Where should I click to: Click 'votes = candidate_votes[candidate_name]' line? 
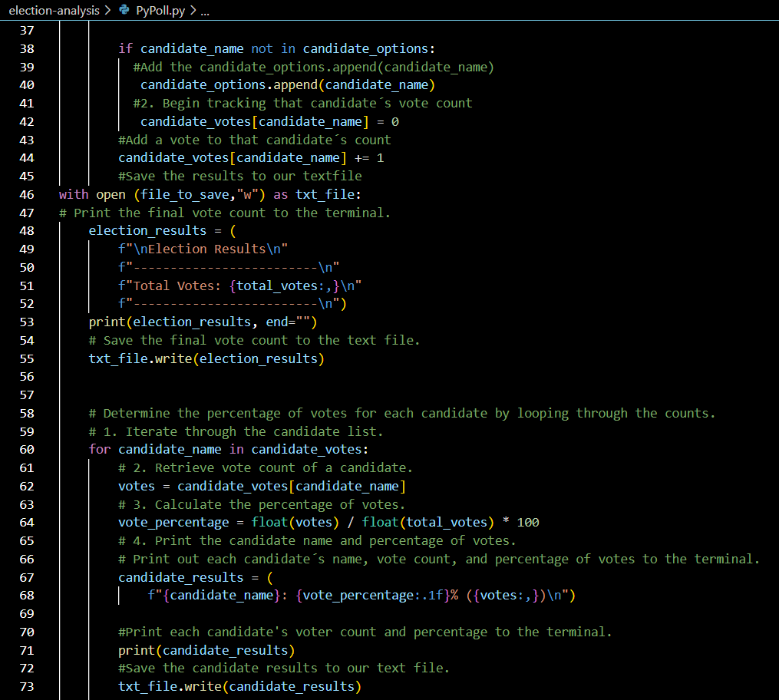point(262,487)
